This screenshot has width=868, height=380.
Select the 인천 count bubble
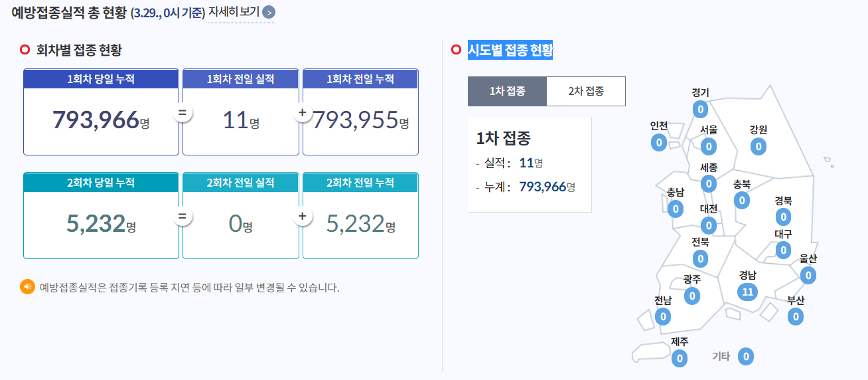coord(658,142)
